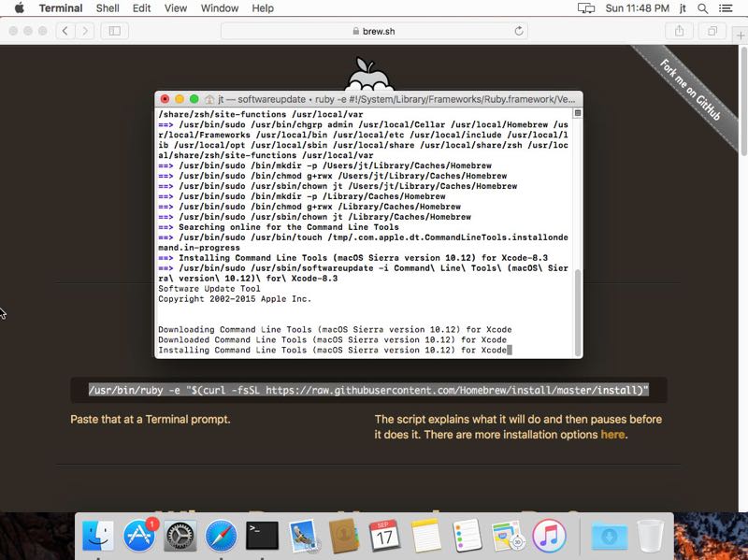Image resolution: width=748 pixels, height=560 pixels.
Task: Open Calendar icon showing 17 in Dock
Action: click(384, 536)
